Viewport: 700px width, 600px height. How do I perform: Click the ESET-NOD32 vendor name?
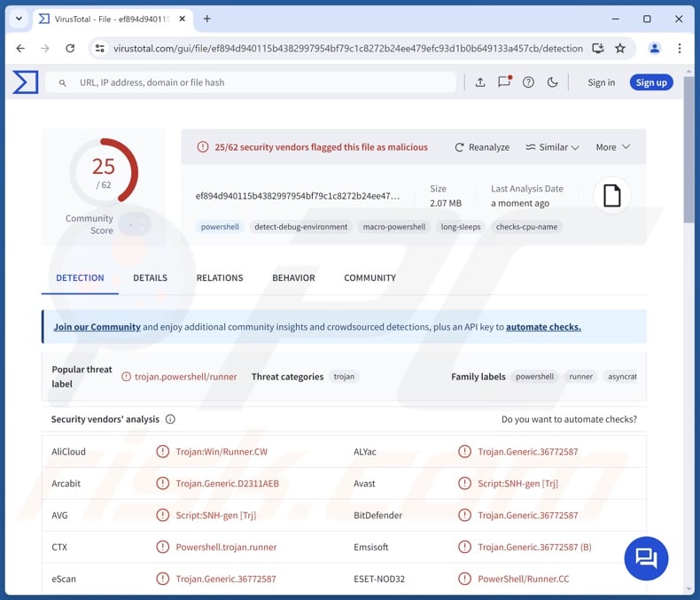click(379, 579)
